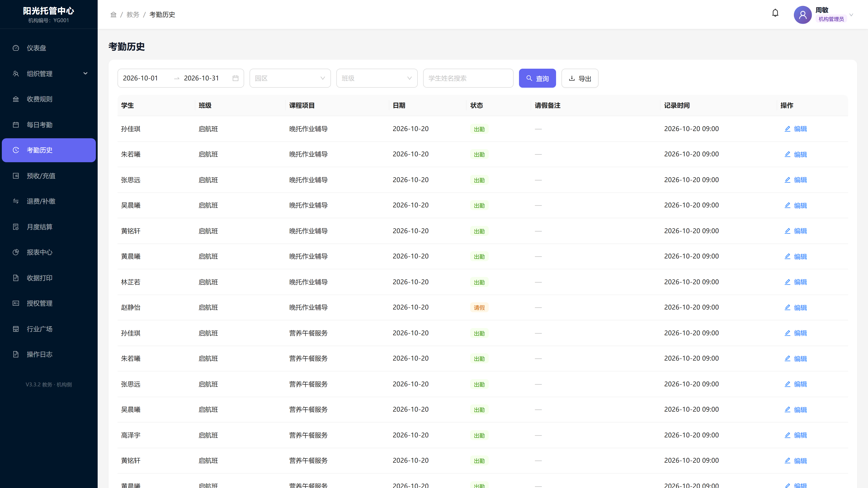Click the start date 2026-10-01 field
Screen dimensions: 868x488
pyautogui.click(x=140, y=78)
